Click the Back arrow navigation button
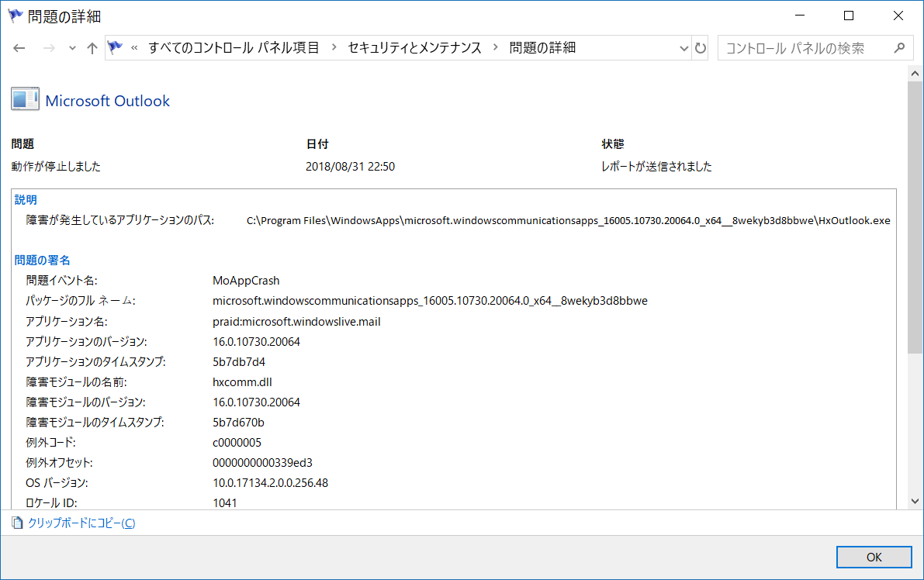This screenshot has width=924, height=580. 19,48
